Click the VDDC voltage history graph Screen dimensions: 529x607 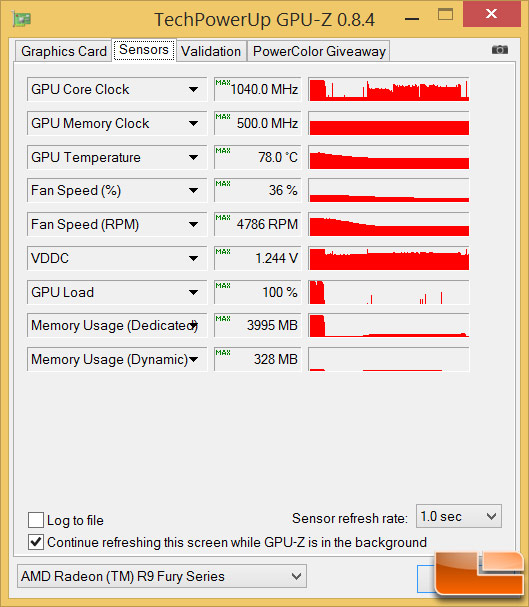pyautogui.click(x=389, y=258)
